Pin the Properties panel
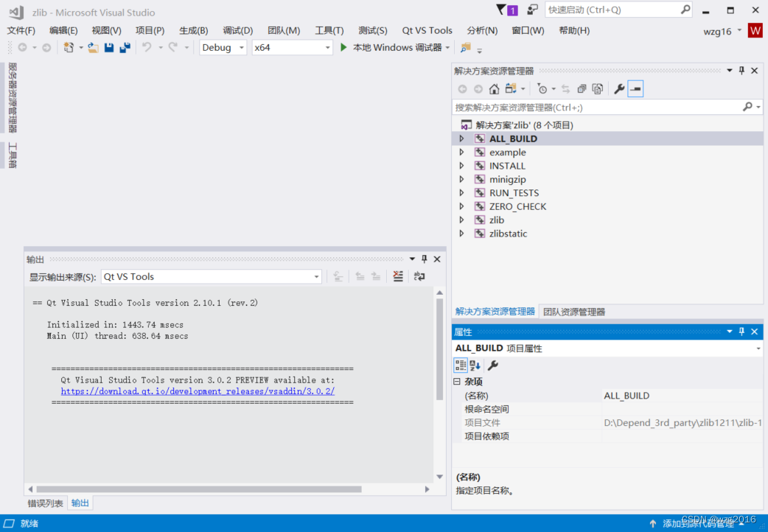Image resolution: width=768 pixels, height=532 pixels. (741, 332)
